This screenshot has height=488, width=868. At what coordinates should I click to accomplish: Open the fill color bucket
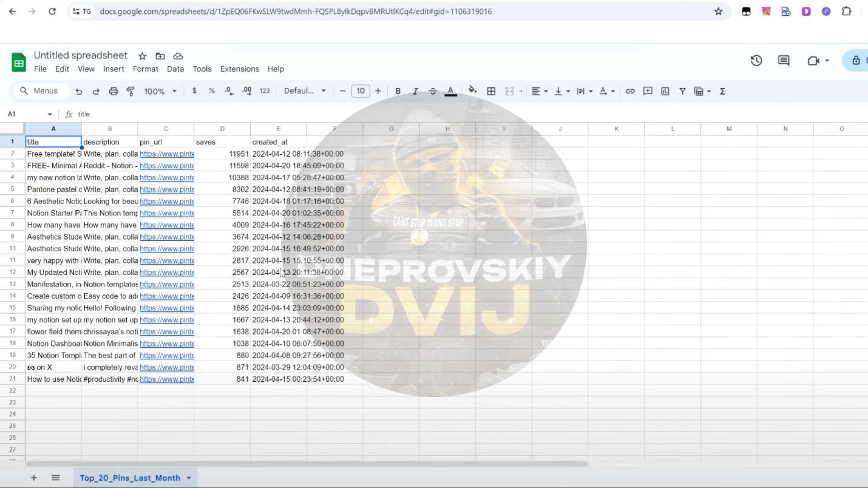[473, 91]
